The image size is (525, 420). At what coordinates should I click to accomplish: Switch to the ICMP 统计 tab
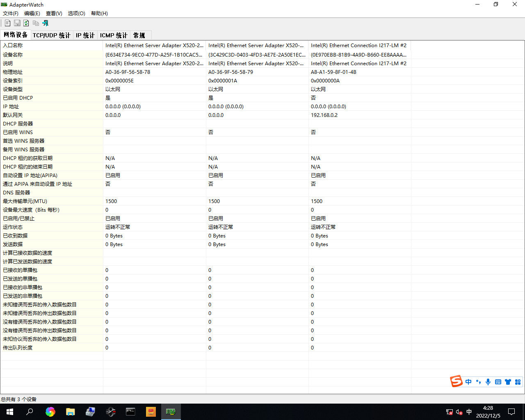tap(114, 35)
